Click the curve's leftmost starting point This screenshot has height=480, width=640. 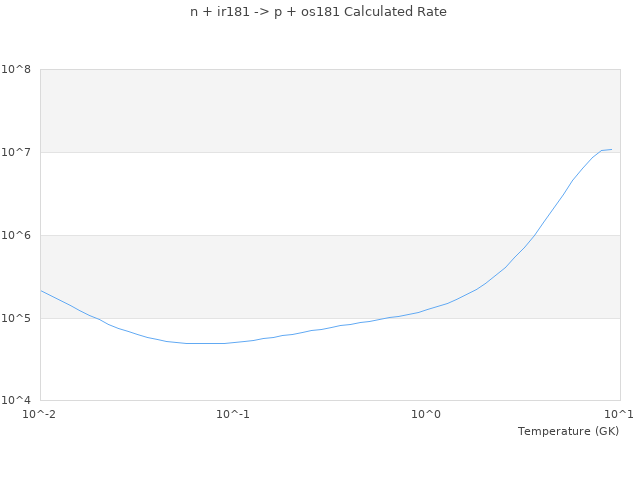click(41, 291)
